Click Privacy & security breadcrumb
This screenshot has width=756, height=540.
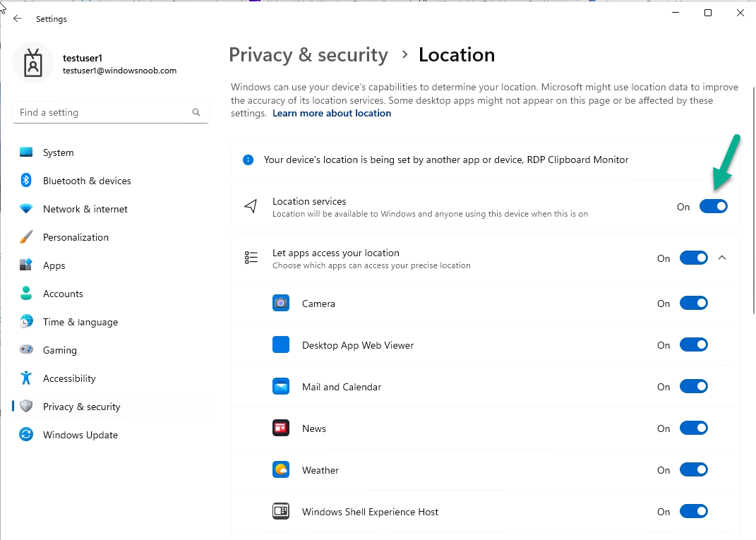(x=308, y=55)
